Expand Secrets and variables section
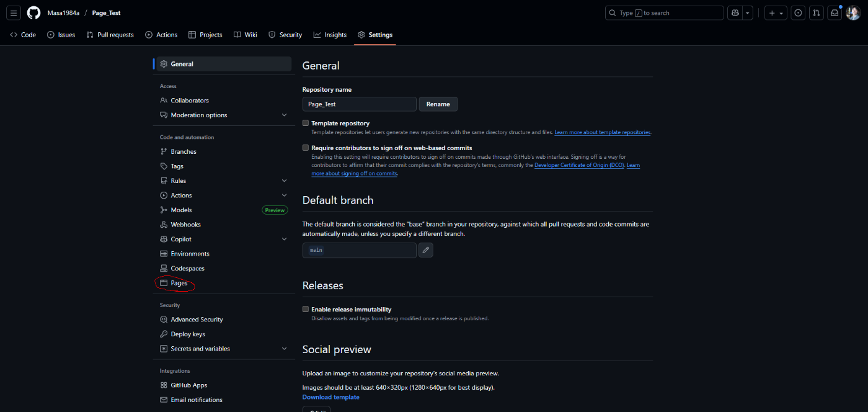This screenshot has width=868, height=412. coord(284,349)
